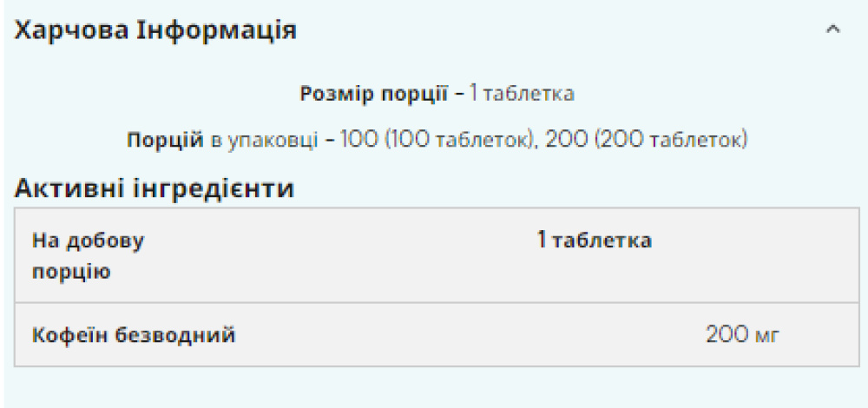Image resolution: width=868 pixels, height=408 pixels.
Task: Click the 1 таблетка table column header
Action: [x=595, y=240]
